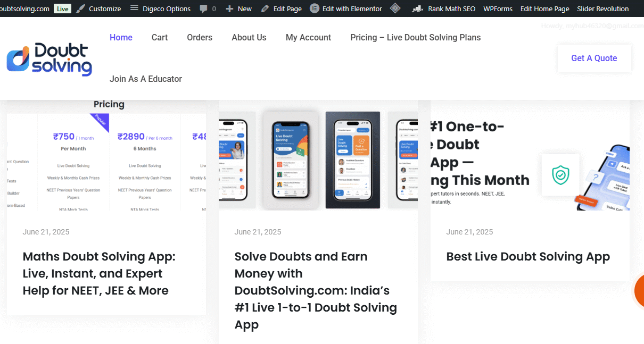Open Best Live Doubt Solving App title
This screenshot has width=644, height=344.
(528, 256)
